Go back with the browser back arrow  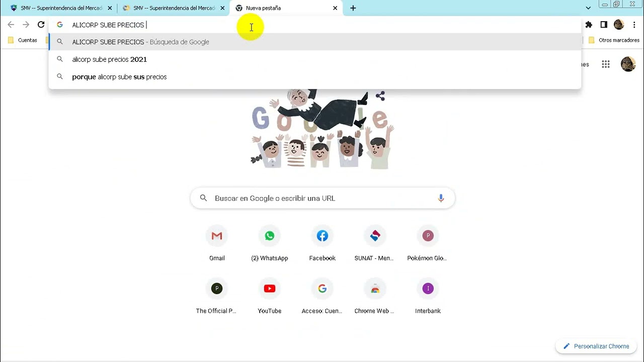click(x=11, y=25)
